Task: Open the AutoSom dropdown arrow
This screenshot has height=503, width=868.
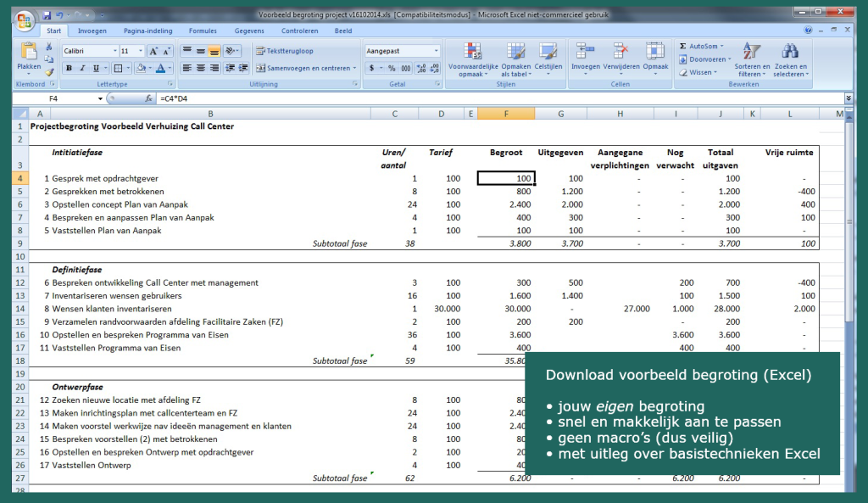Action: pos(721,46)
